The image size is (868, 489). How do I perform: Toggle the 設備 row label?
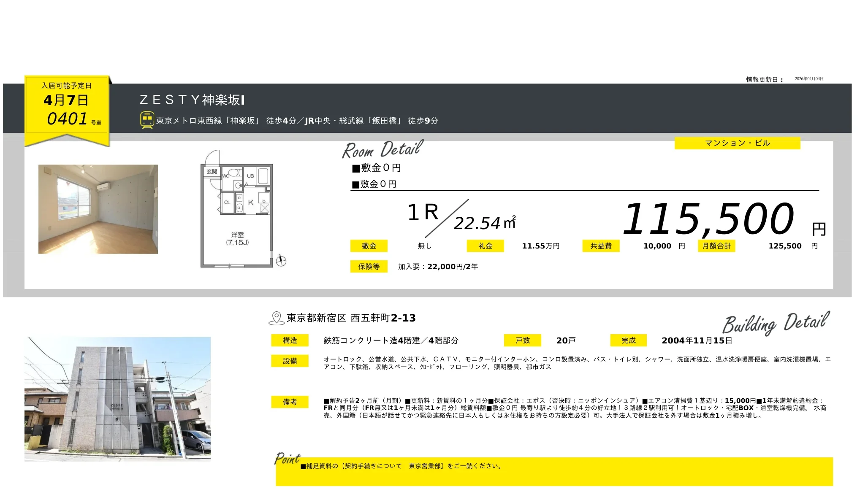tap(290, 362)
